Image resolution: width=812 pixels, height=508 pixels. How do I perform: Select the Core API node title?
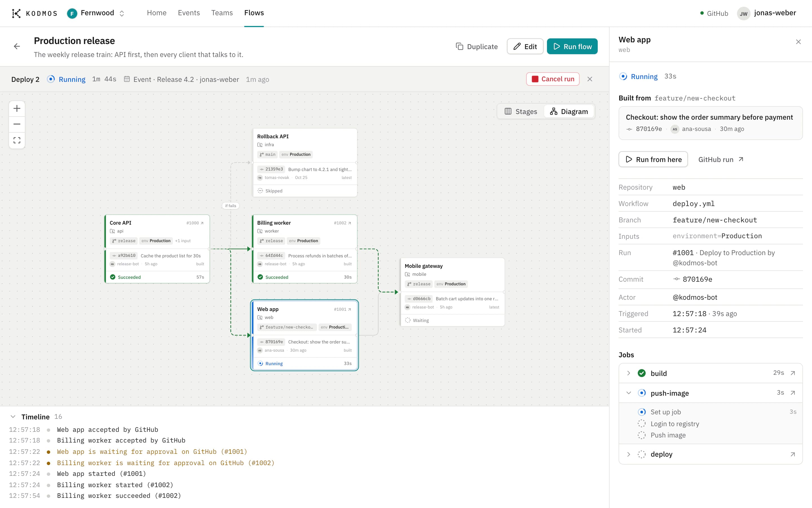tap(120, 223)
